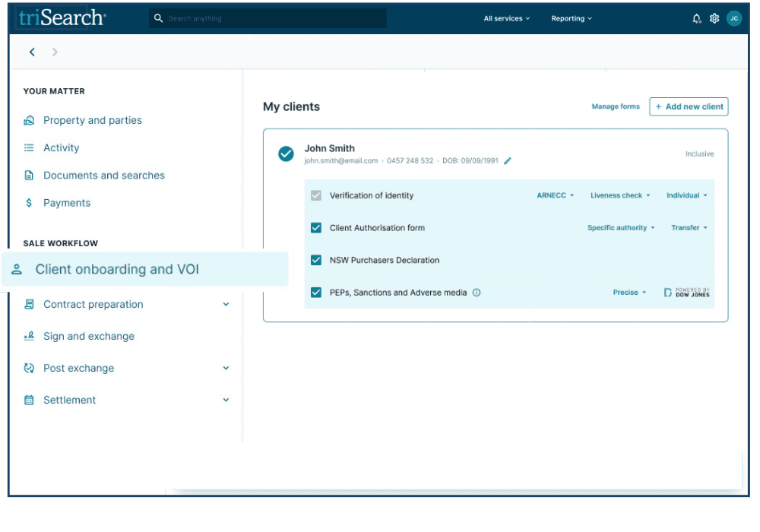Toggle the NSW Purchasers Declaration checkbox
The height and width of the screenshot is (532, 760).
316,260
